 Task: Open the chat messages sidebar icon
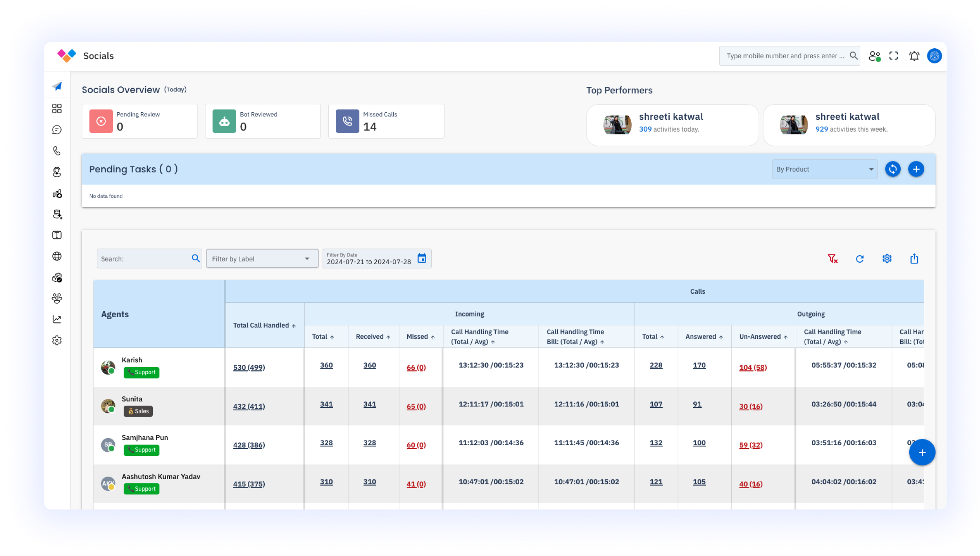pyautogui.click(x=57, y=130)
